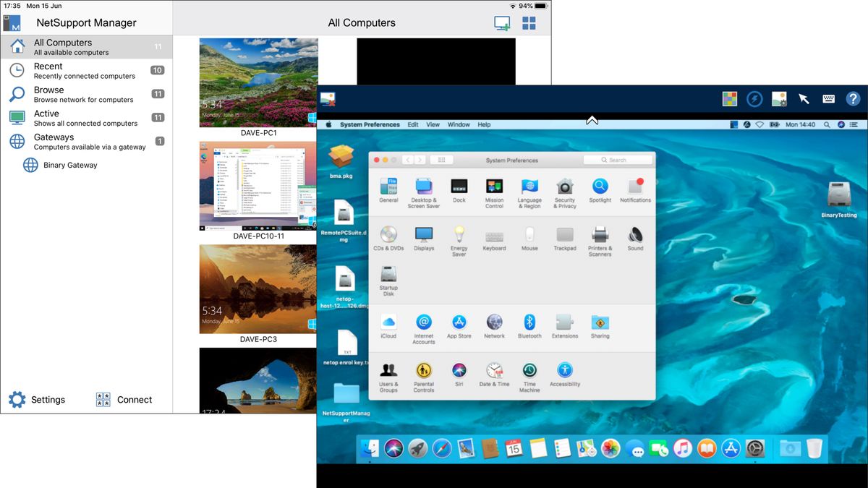Open Sound preferences in System Preferences
The width and height of the screenshot is (868, 488).
[x=635, y=235]
